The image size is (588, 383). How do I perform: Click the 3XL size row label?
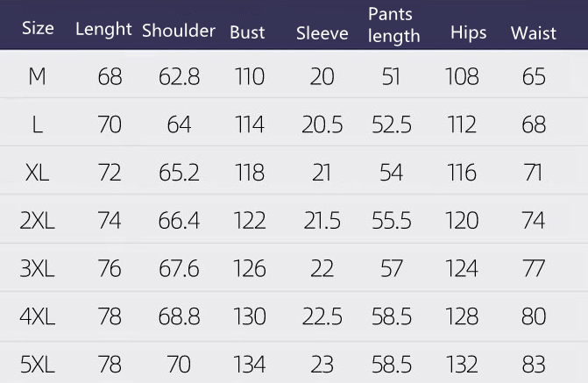click(x=37, y=268)
